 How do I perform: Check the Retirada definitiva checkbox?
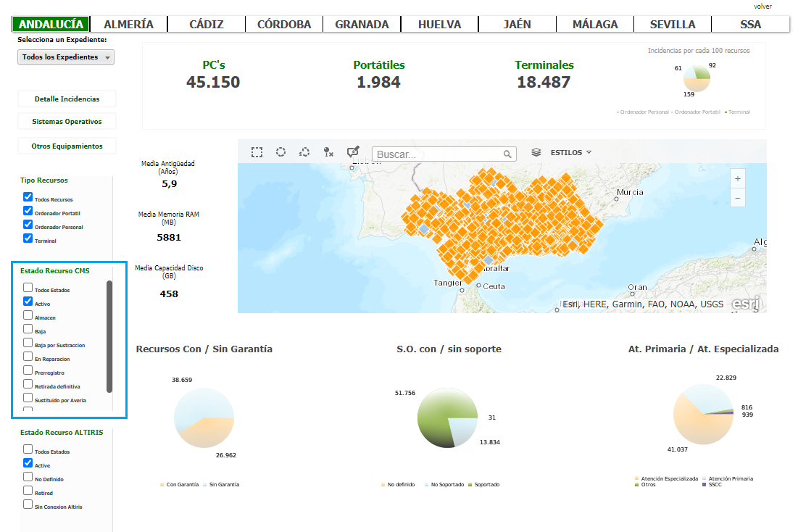pos(28,384)
